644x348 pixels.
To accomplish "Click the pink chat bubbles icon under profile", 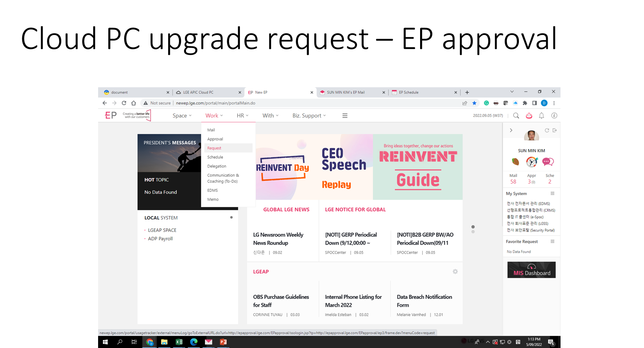I will (x=548, y=162).
